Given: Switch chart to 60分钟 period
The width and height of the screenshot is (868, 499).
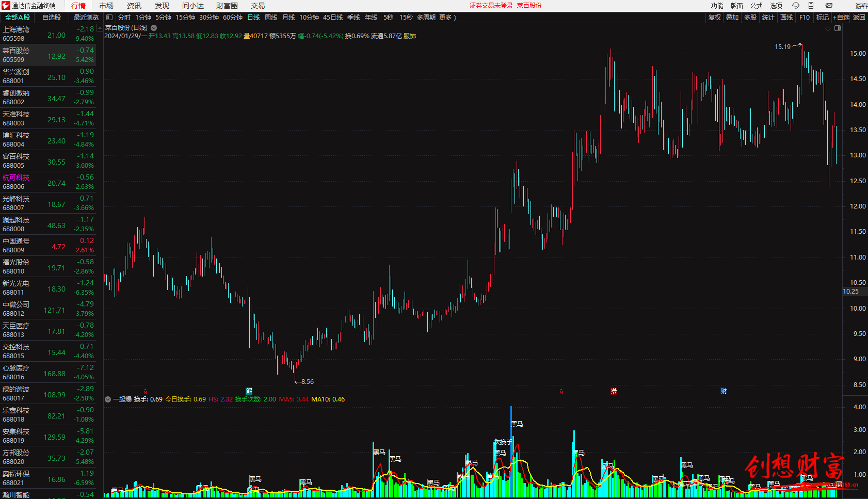Looking at the screenshot, I should point(233,18).
